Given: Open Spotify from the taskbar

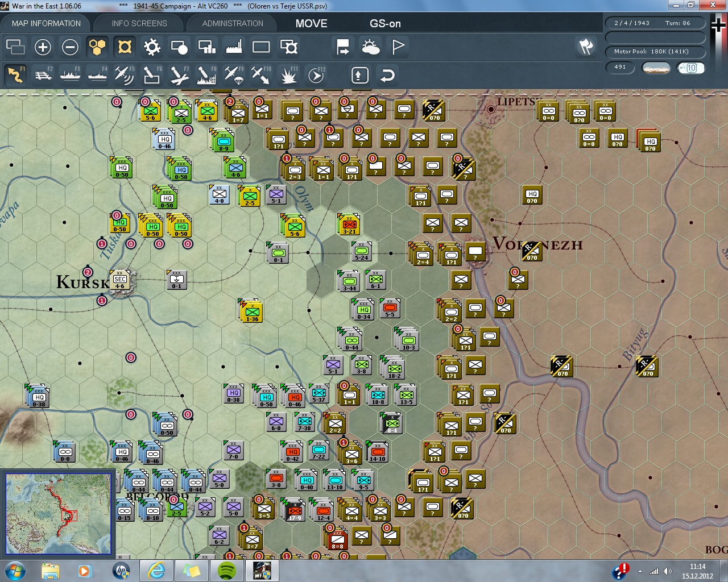Looking at the screenshot, I should [227, 571].
